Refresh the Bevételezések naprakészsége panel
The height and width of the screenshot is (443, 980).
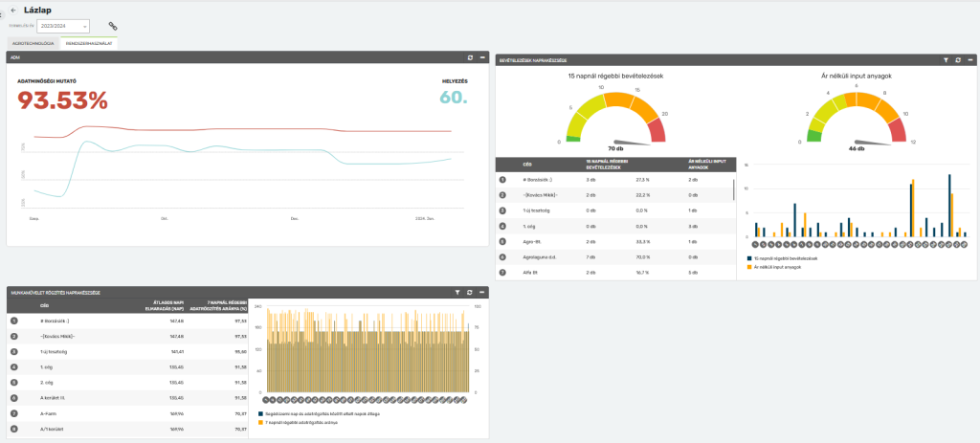957,60
